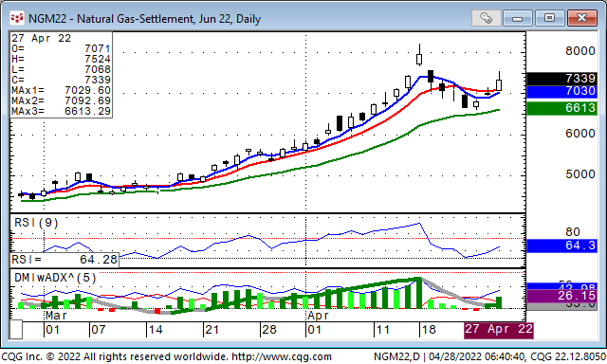Click date label 28 on time axis
This screenshot has height=364, width=607.
[x=269, y=330]
